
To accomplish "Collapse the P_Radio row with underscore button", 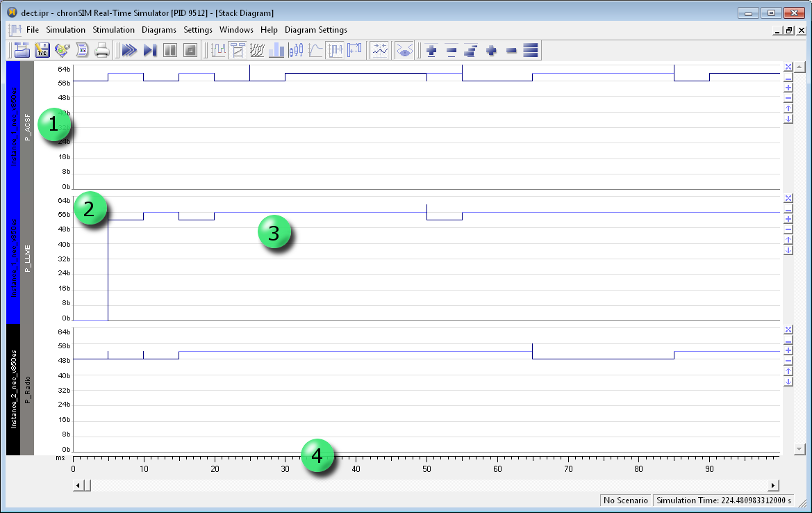I will tap(788, 341).
